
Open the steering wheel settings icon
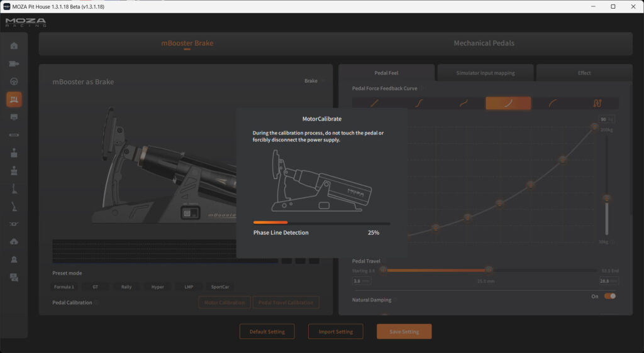point(14,82)
